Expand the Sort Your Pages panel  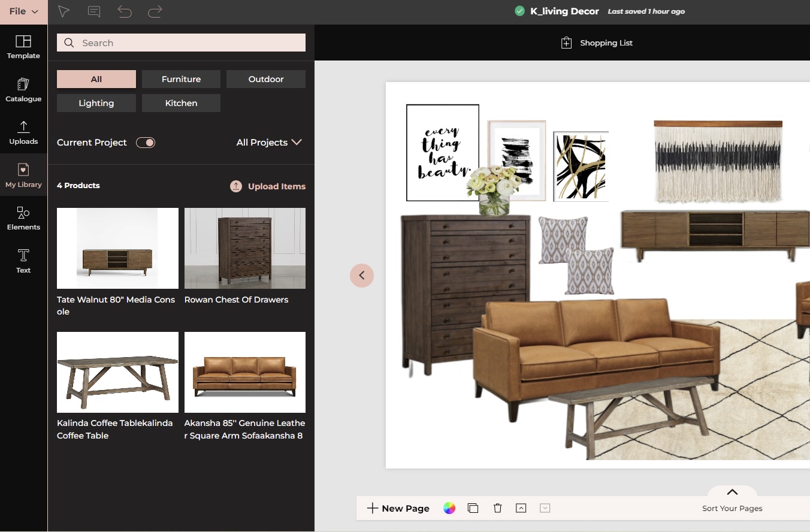coord(732,493)
